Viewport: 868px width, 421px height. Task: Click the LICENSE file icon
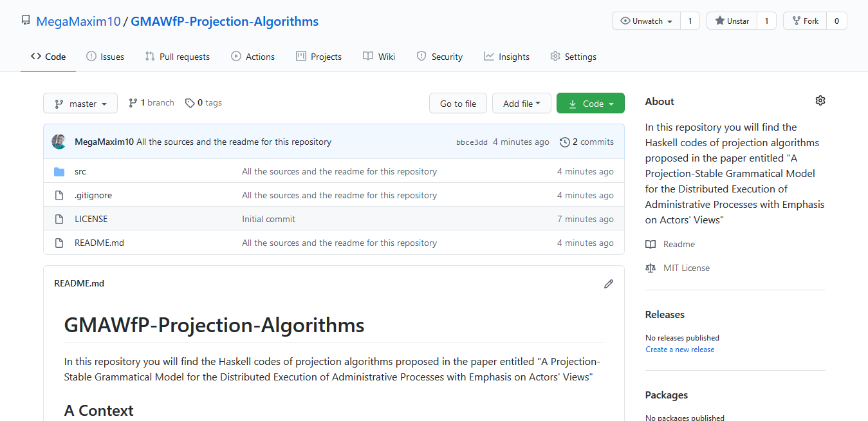59,219
